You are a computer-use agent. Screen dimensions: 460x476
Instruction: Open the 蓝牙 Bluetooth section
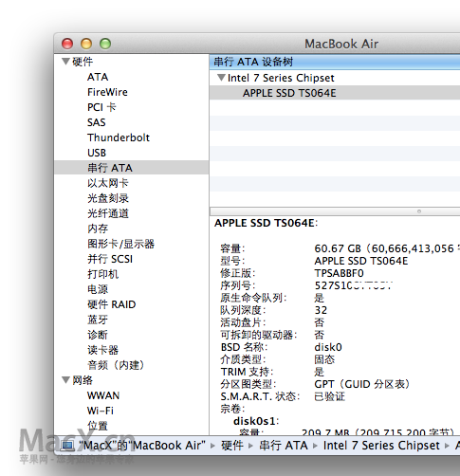pos(98,320)
